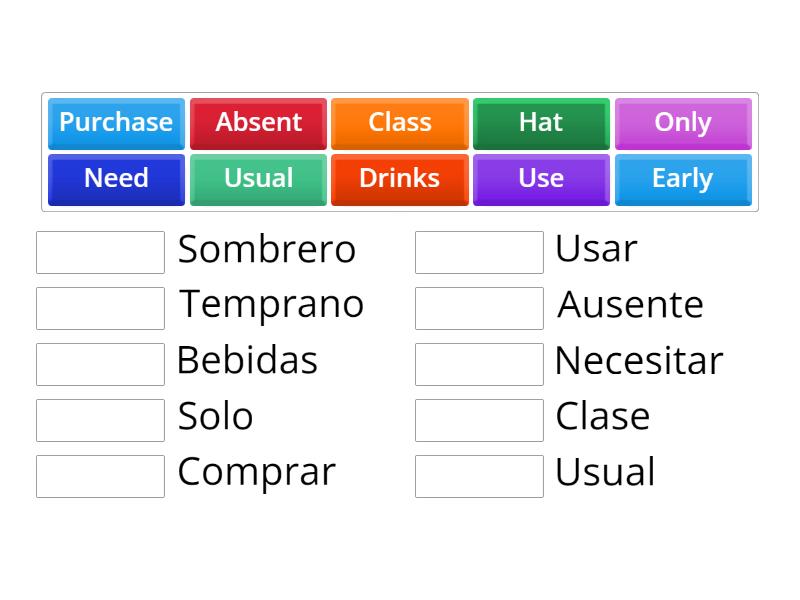Click the light blue Early tile
Viewport: 800px width, 600px height.
pos(683,179)
